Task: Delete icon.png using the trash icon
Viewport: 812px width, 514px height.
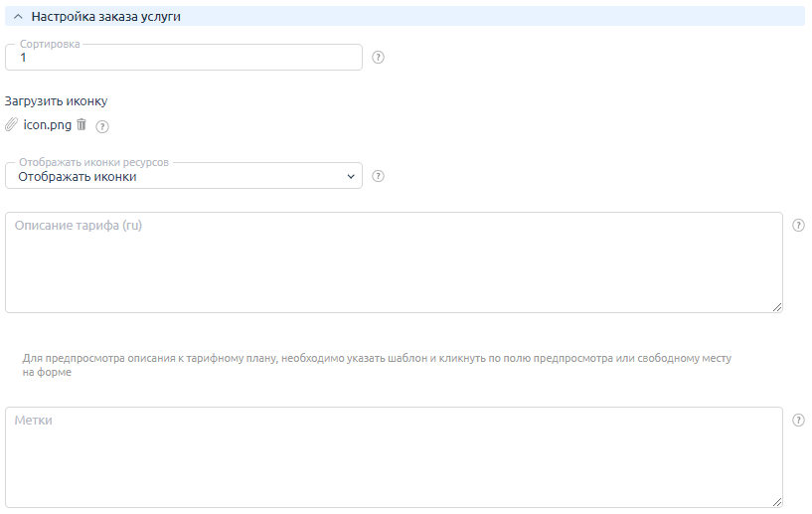Action: 81,125
